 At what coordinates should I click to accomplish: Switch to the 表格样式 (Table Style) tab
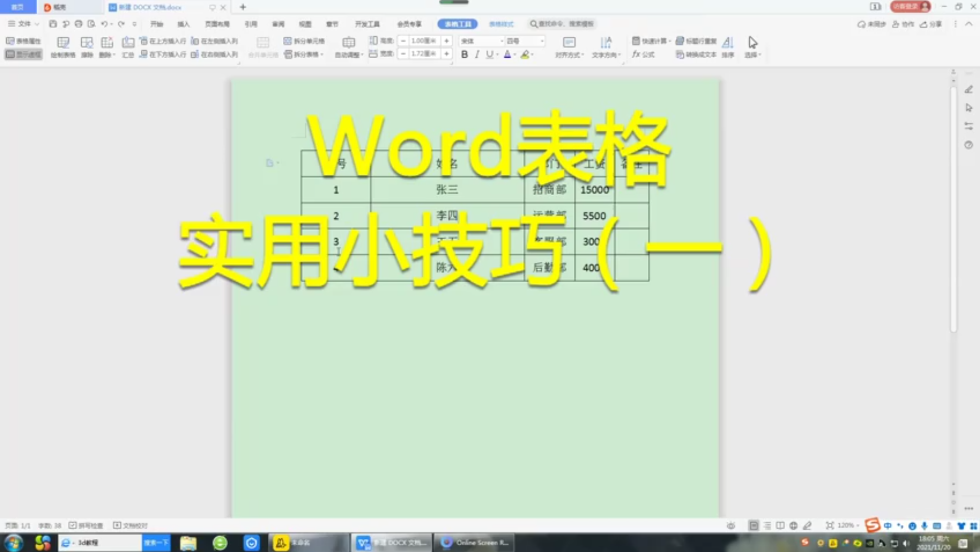501,24
